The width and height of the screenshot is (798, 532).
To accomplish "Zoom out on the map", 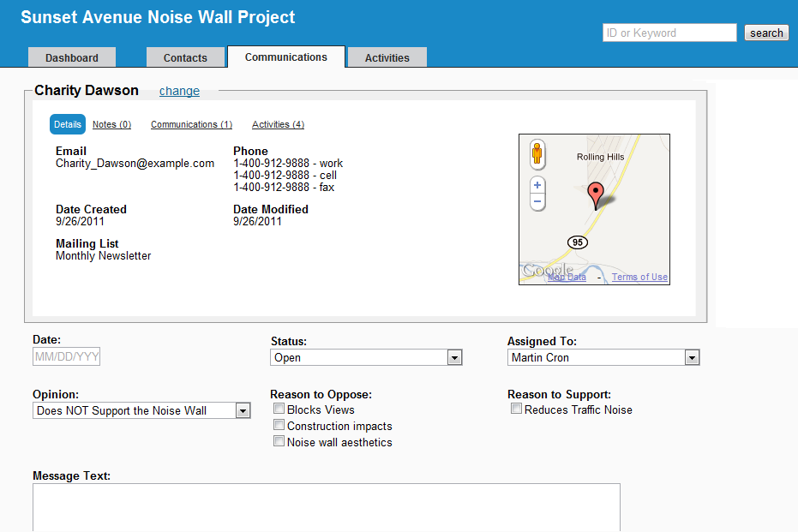I will point(537,202).
